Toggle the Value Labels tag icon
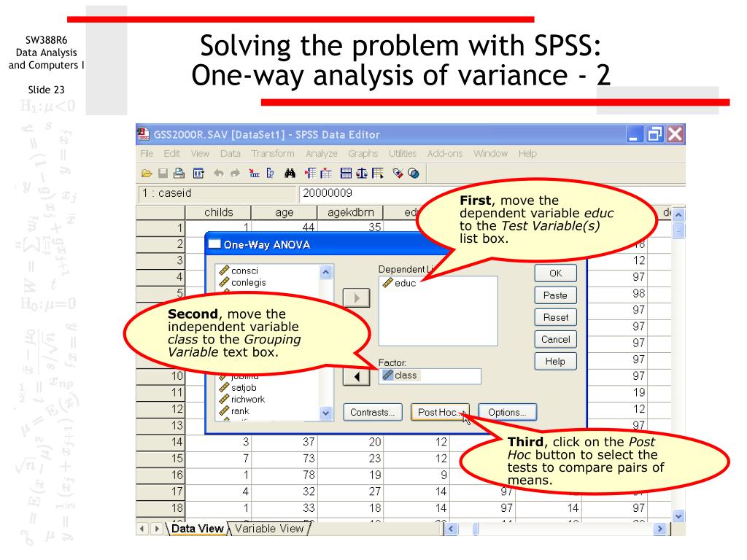The height and width of the screenshot is (560, 747). [398, 174]
